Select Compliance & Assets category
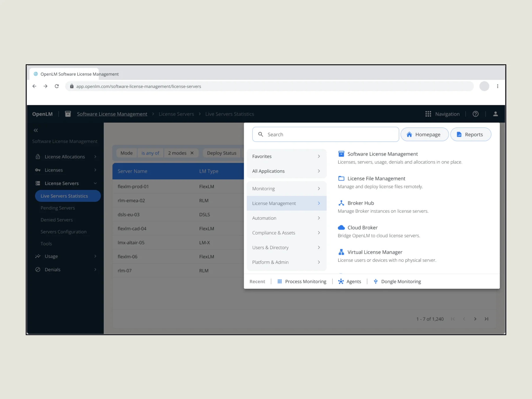 pos(286,233)
